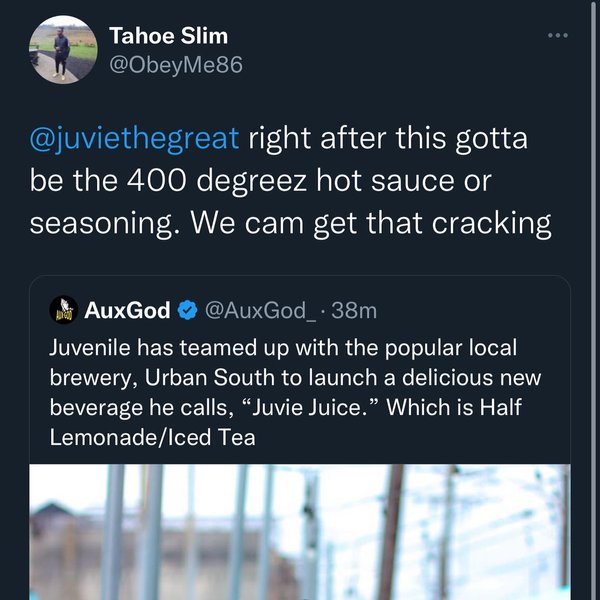Open the 38m timestamp
The height and width of the screenshot is (600, 600).
tap(354, 310)
